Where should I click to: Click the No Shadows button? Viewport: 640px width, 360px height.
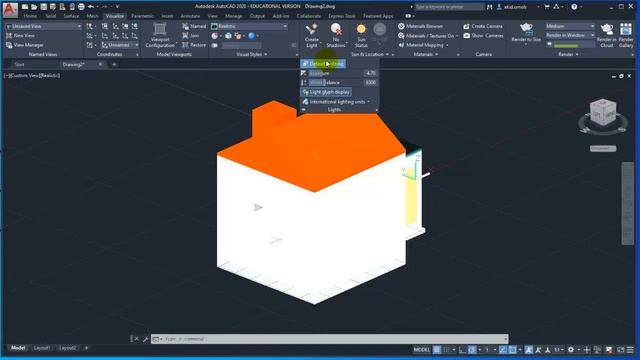coord(336,36)
